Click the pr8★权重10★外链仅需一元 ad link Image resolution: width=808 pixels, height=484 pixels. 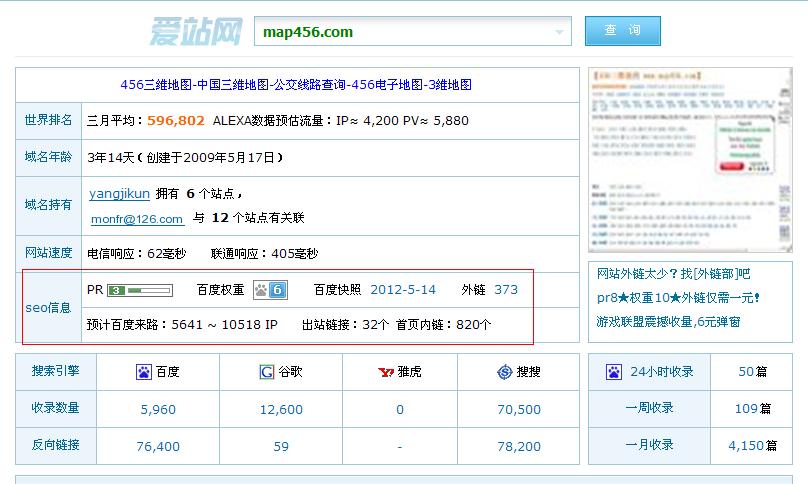coord(678,298)
